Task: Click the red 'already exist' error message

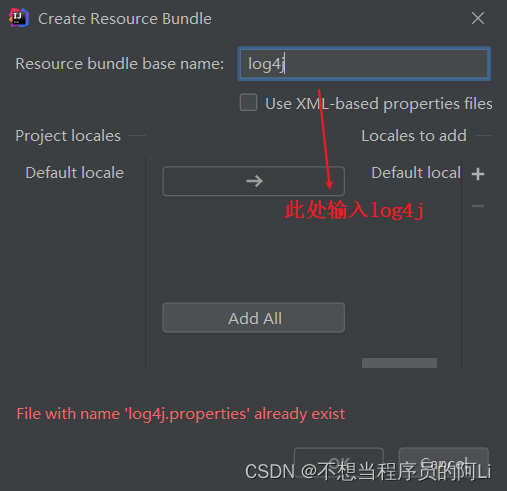Action: point(181,414)
